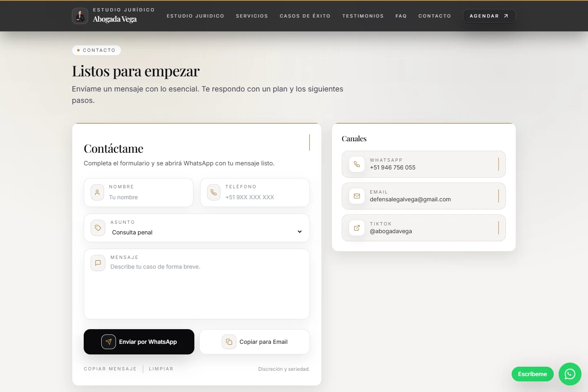Image resolution: width=588 pixels, height=392 pixels.
Task: Click the Contáctame form heading
Action: point(114,149)
